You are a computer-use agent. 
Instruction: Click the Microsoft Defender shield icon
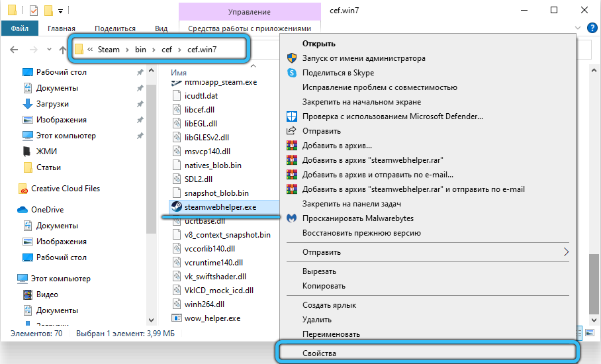coord(291,116)
